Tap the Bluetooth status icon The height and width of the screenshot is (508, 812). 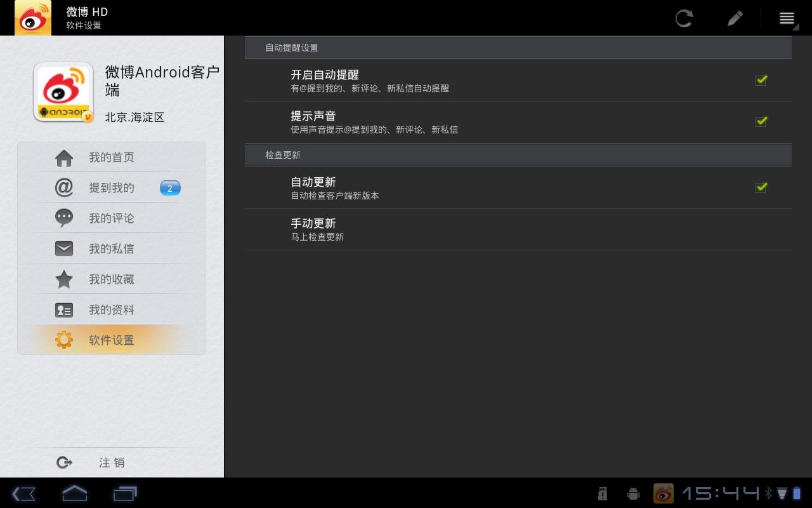click(x=768, y=493)
